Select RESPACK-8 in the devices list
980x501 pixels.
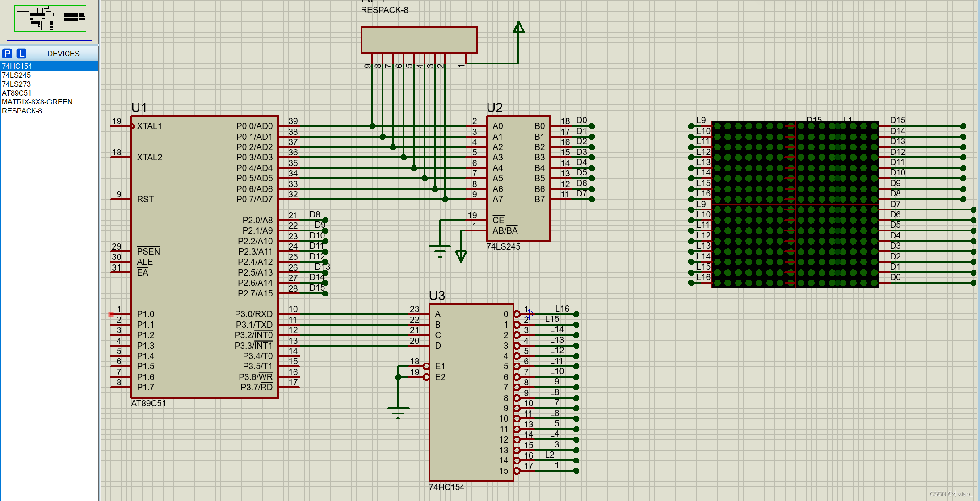(22, 111)
